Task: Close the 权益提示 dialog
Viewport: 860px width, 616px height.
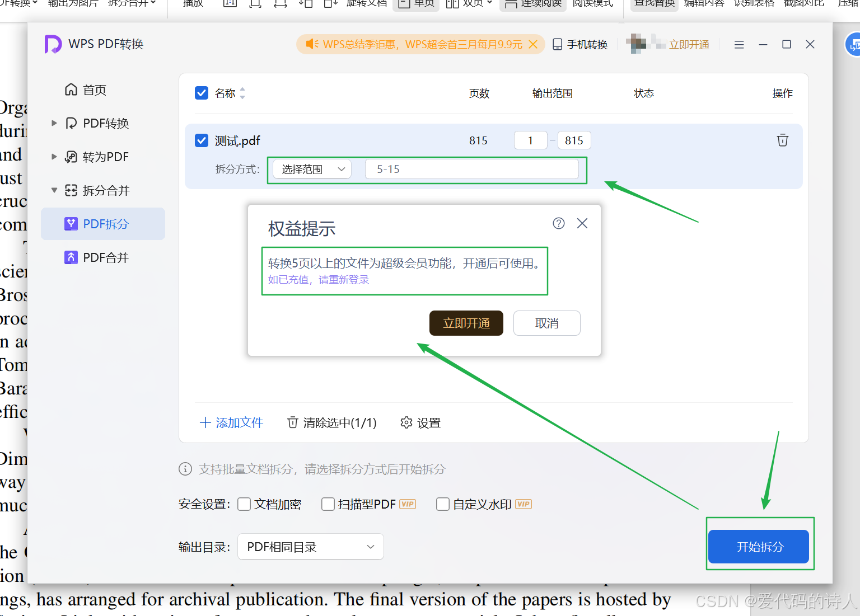Action: point(582,223)
